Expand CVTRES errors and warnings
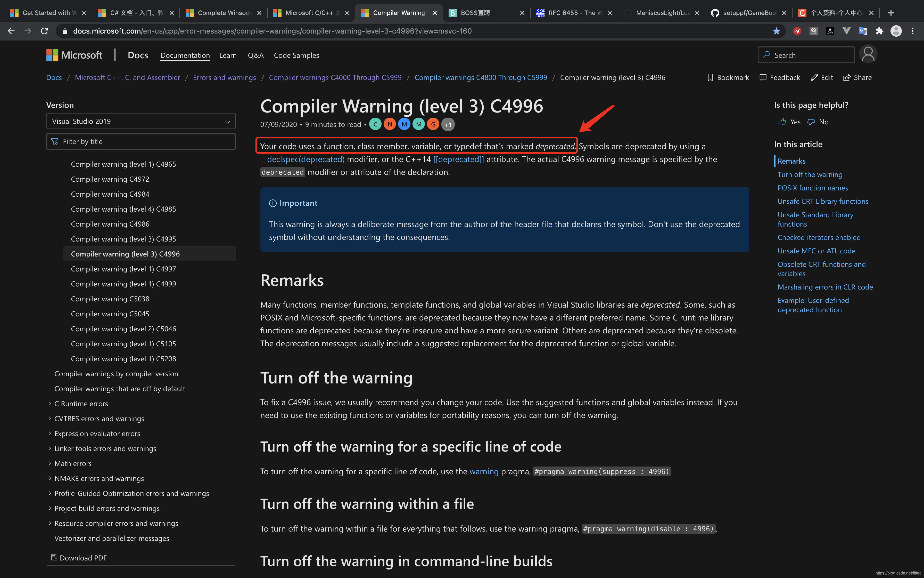Viewport: 924px width, 578px height. 50,419
